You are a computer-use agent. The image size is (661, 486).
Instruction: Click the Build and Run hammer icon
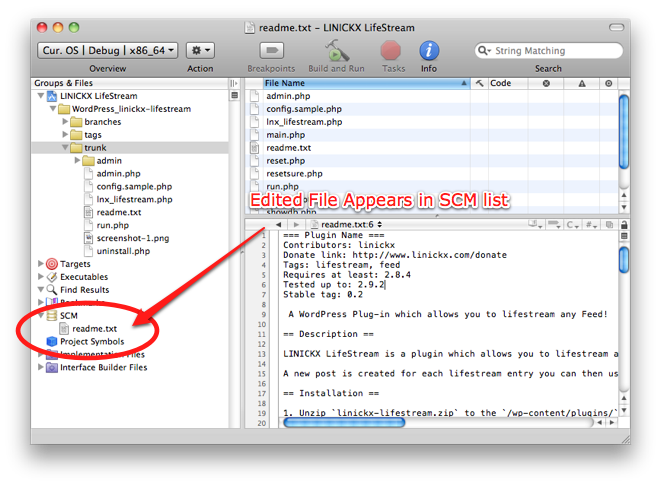[x=336, y=51]
